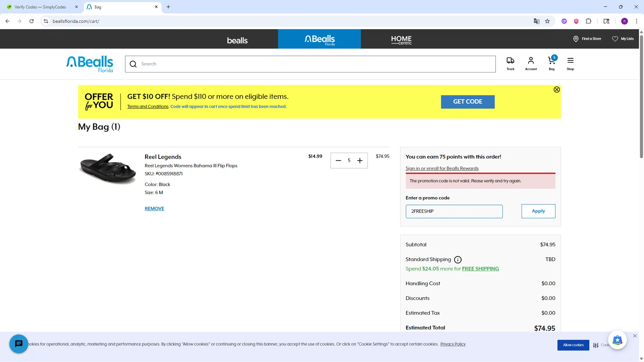Decrease item quantity with minus

pyautogui.click(x=338, y=160)
